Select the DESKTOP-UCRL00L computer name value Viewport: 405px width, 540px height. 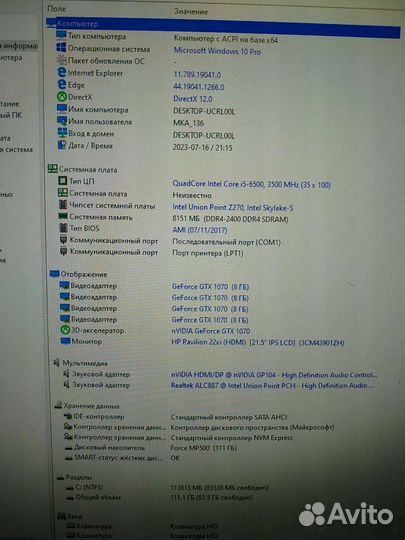point(204,111)
